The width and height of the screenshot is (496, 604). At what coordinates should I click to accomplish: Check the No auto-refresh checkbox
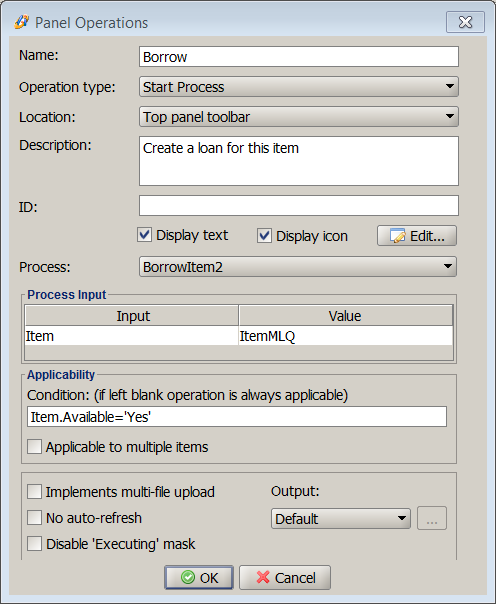34,518
